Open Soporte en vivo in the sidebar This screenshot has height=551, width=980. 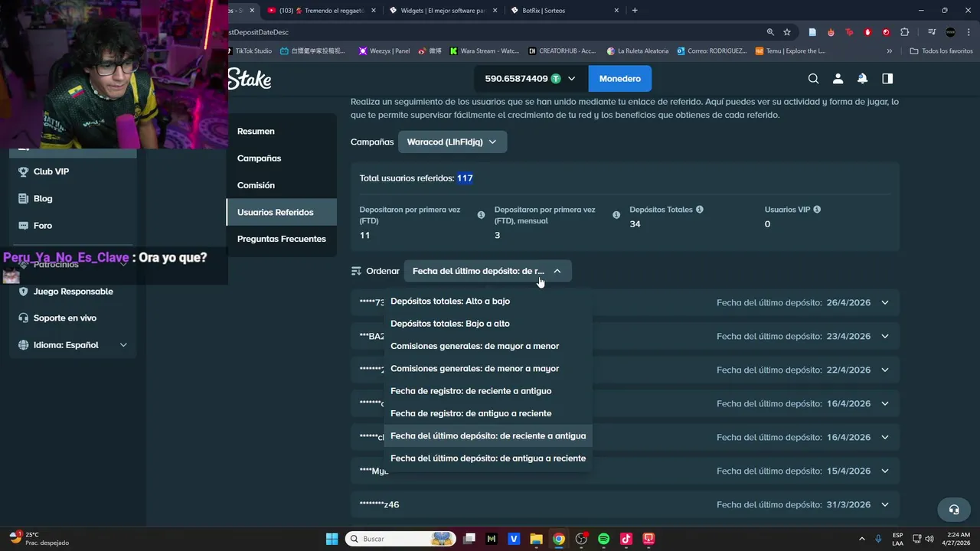coord(73,318)
